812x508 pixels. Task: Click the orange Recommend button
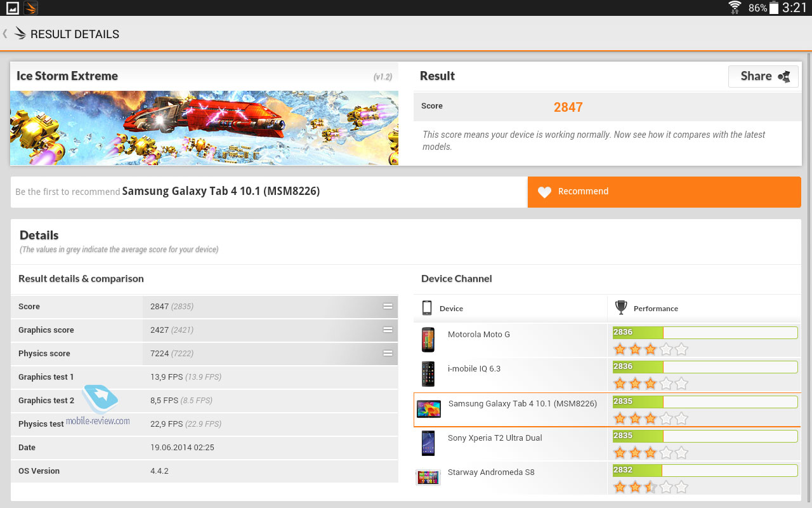(664, 192)
